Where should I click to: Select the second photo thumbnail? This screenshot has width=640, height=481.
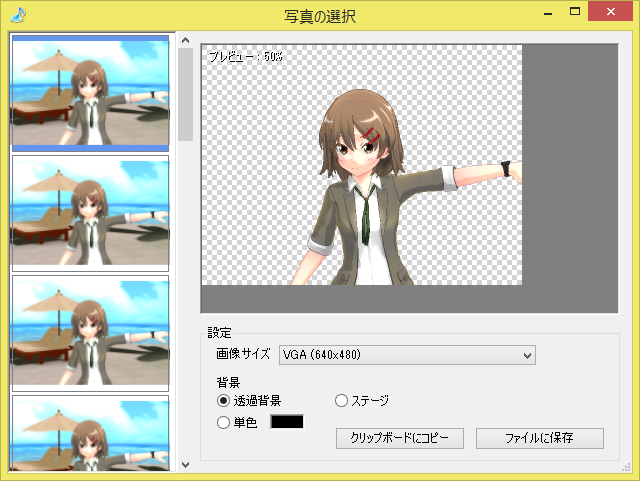coord(90,213)
